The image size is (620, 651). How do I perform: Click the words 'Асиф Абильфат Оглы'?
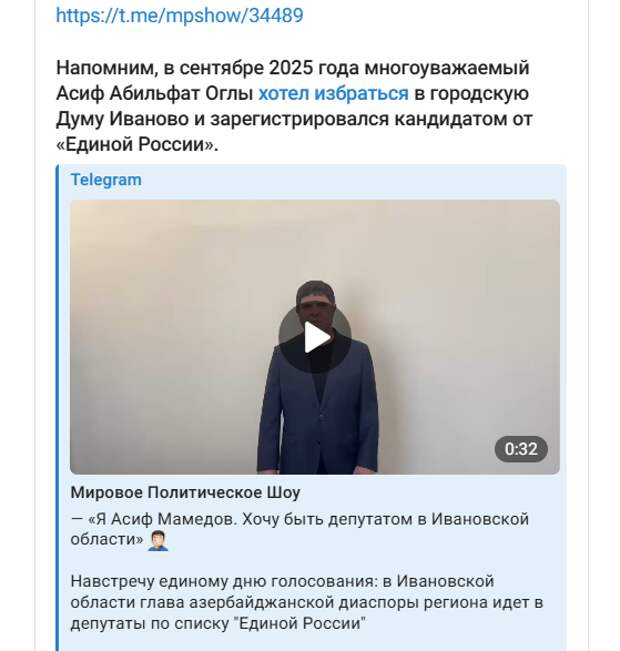(x=154, y=94)
